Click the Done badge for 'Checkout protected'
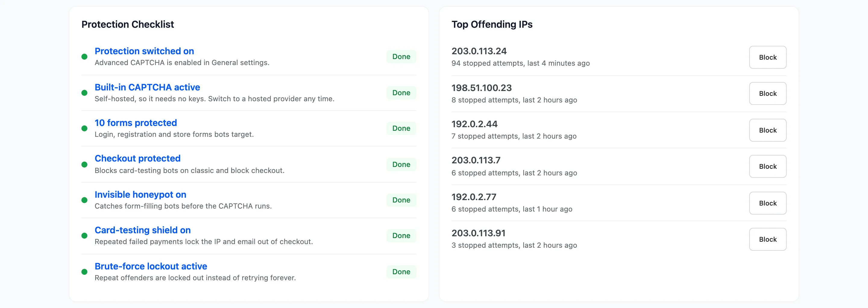The height and width of the screenshot is (308, 868). pyautogui.click(x=401, y=165)
